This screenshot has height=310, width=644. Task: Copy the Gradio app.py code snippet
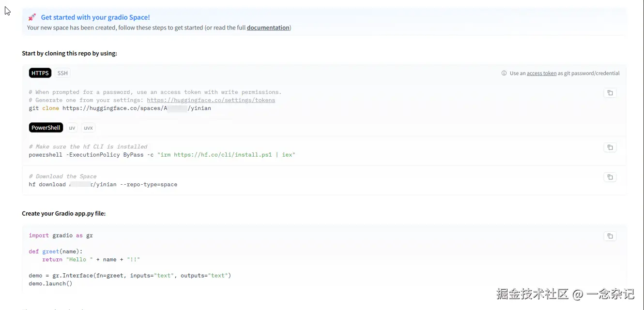tap(610, 236)
